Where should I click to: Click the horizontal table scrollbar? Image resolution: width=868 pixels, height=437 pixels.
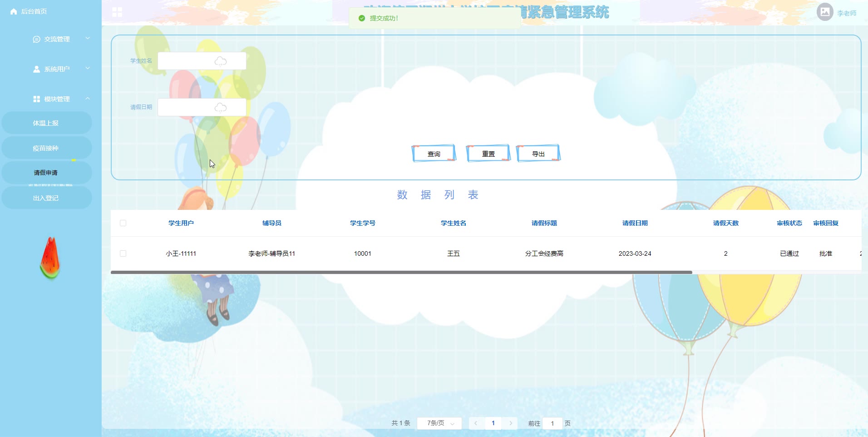pos(401,272)
